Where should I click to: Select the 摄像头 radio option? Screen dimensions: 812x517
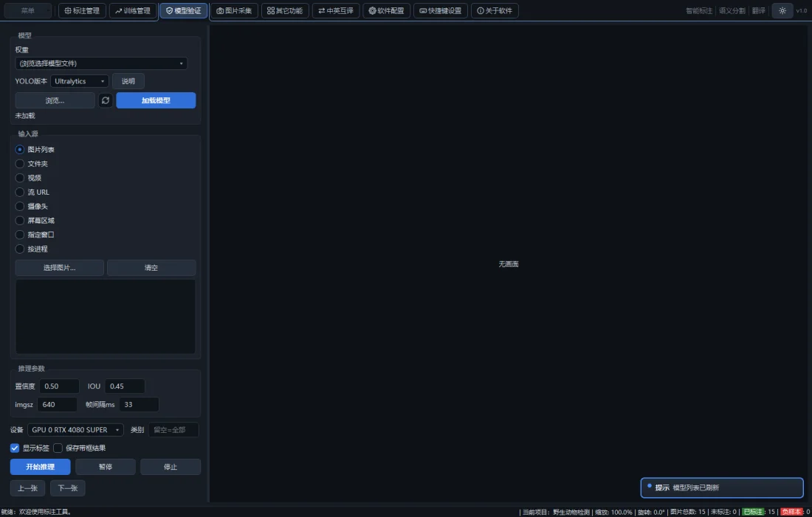point(20,207)
